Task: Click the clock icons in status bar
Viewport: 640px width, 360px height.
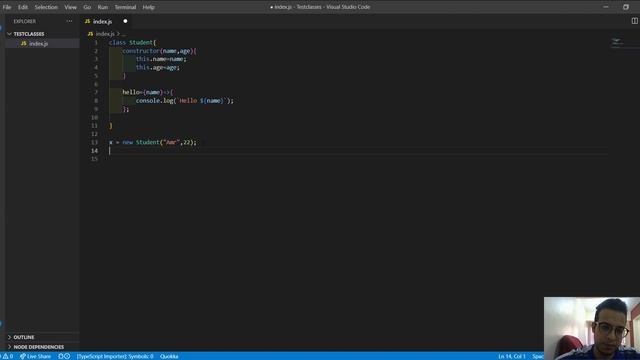Action: [x=64, y=356]
